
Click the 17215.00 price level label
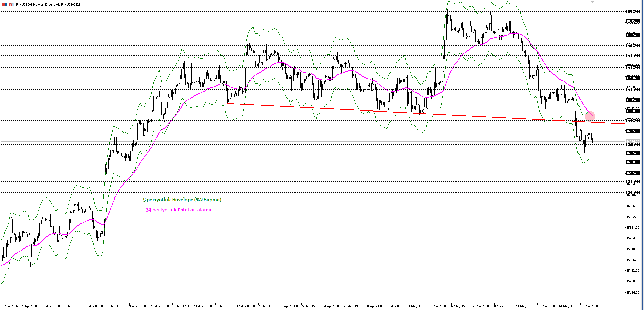click(633, 100)
